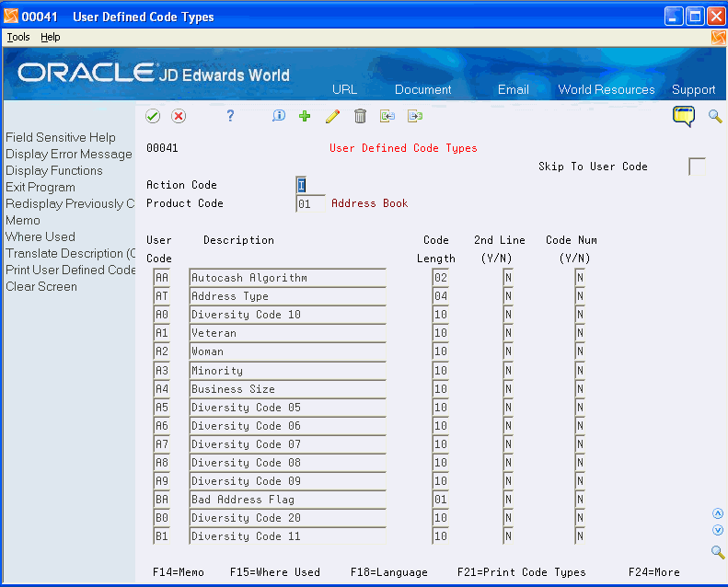Click the BA user code field
The height and width of the screenshot is (587, 728).
coord(162,500)
